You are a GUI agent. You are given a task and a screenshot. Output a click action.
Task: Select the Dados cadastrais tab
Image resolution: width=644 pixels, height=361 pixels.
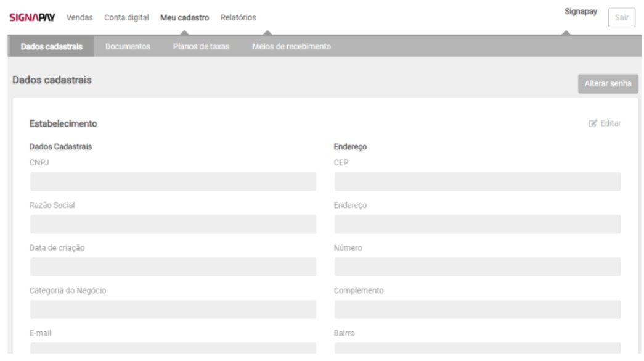[51, 47]
